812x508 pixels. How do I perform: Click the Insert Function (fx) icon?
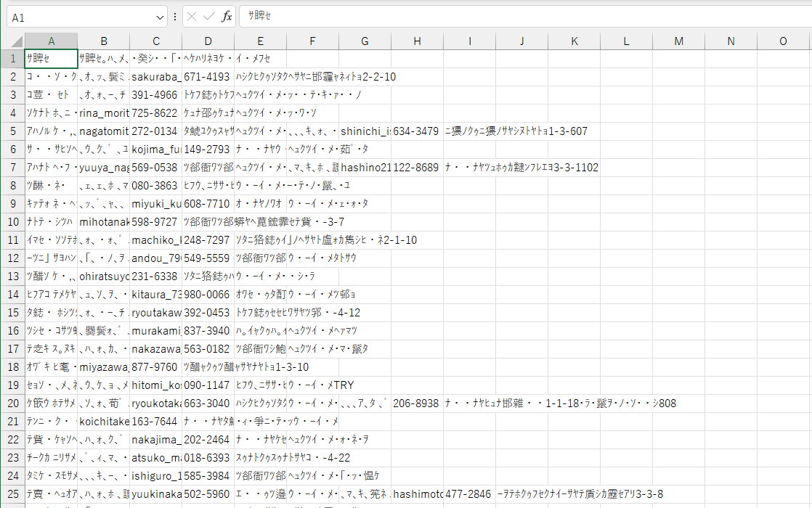tap(227, 16)
